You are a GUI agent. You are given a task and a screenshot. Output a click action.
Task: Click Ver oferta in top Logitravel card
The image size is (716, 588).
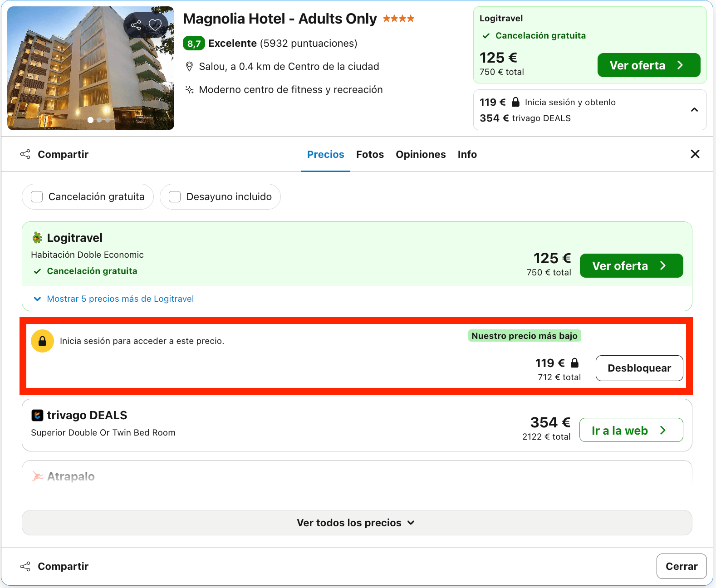coord(649,65)
